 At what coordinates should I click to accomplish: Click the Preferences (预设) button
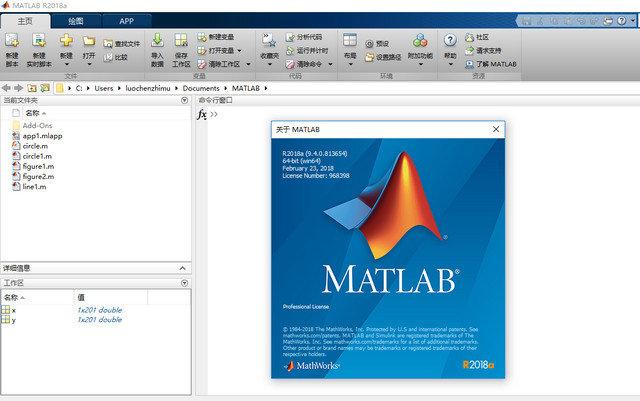tap(377, 44)
